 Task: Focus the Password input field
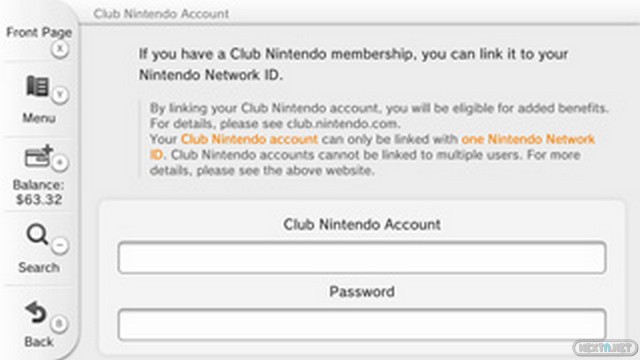[362, 325]
